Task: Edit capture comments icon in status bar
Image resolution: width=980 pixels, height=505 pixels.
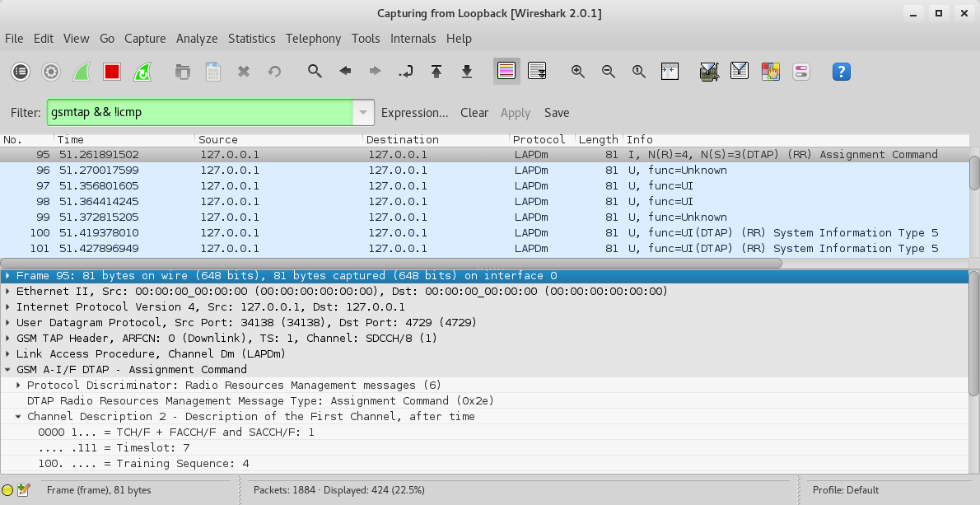Action: 24,491
